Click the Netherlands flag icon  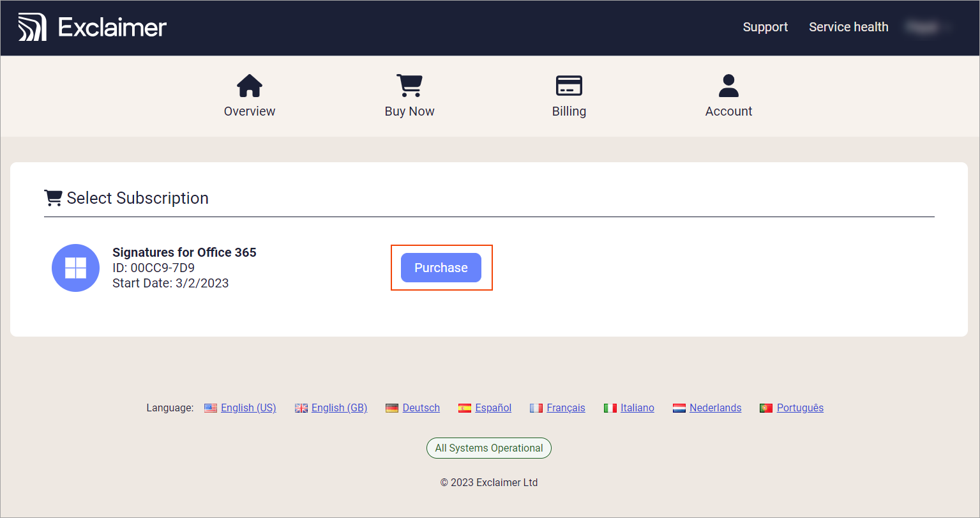point(679,408)
